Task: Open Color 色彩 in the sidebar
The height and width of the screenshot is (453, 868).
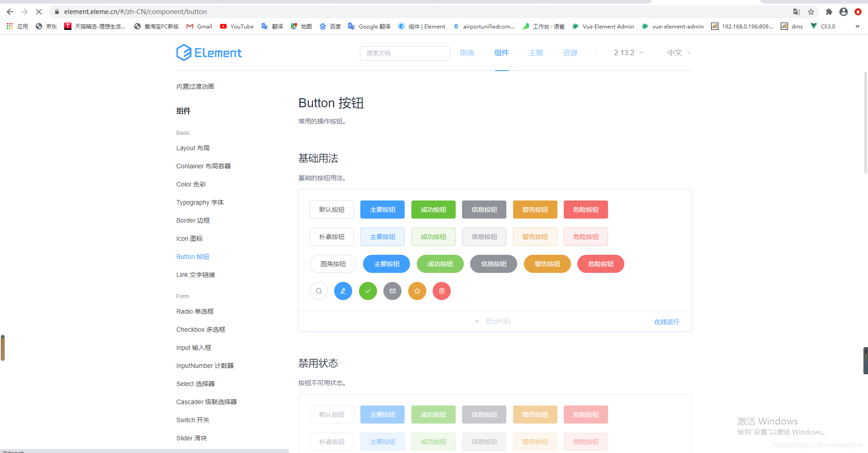Action: click(x=191, y=184)
